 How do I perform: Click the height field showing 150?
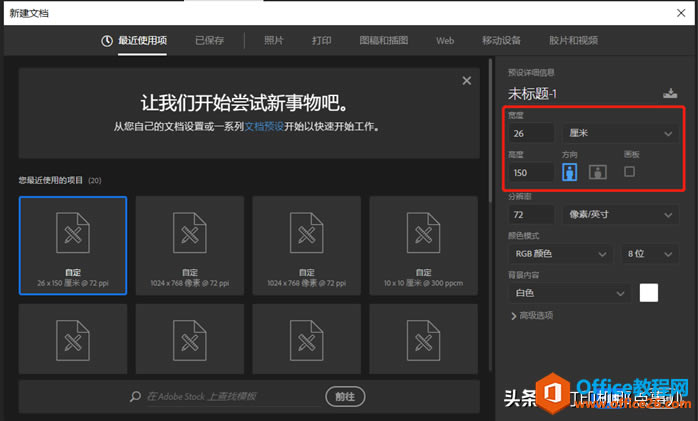coord(531,172)
